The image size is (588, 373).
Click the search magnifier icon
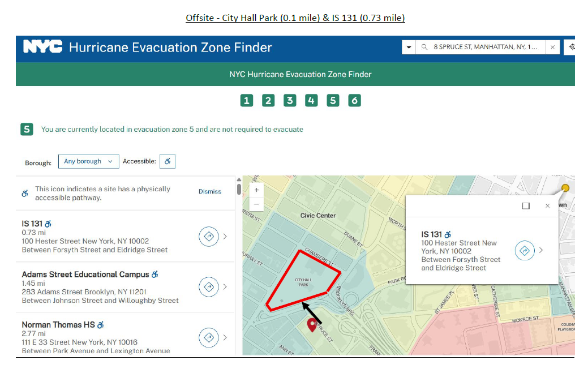click(424, 47)
